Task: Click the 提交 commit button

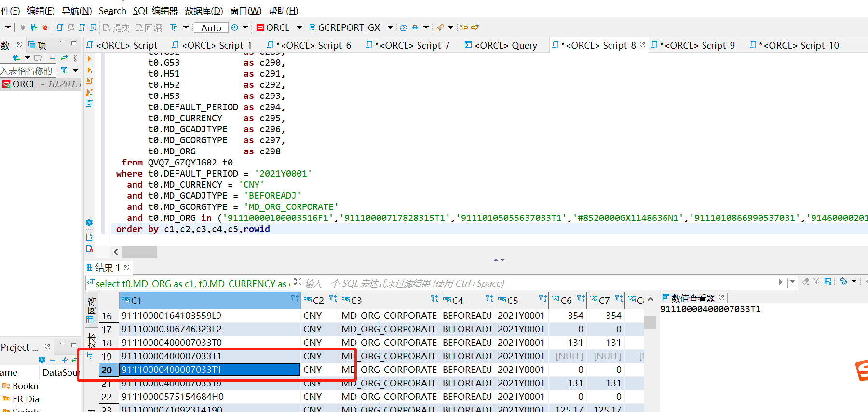Action: point(116,27)
